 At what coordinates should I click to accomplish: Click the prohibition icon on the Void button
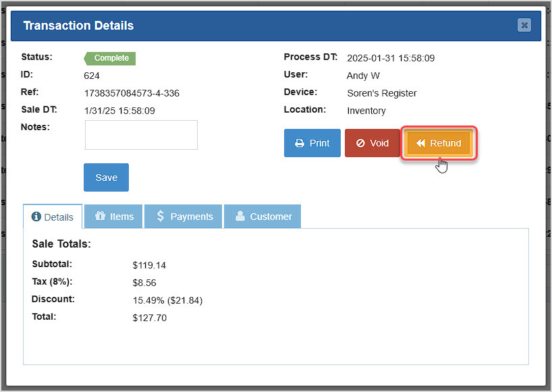(x=359, y=143)
